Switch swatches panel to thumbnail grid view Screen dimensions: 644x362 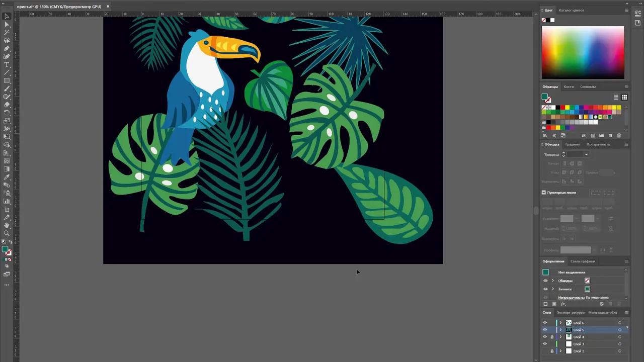pyautogui.click(x=624, y=98)
